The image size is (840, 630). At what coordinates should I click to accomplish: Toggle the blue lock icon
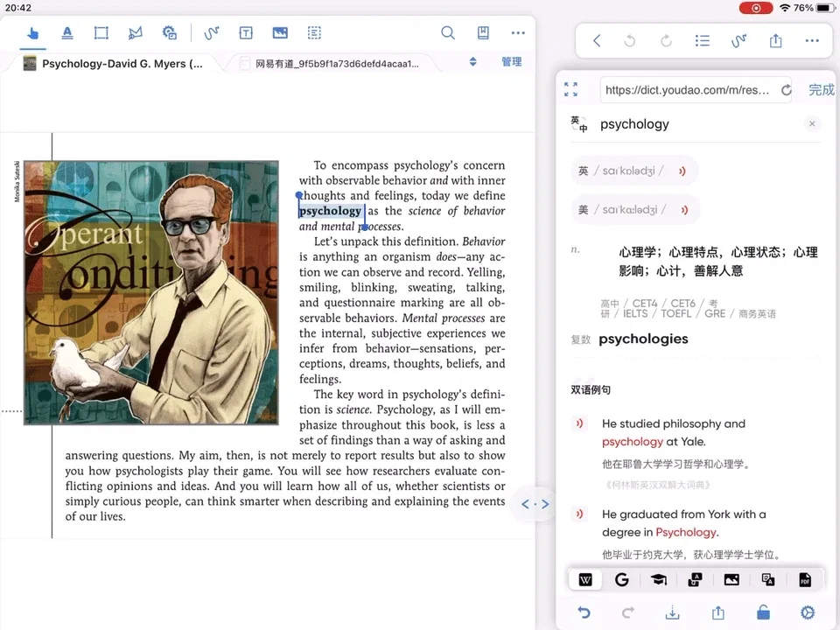click(x=763, y=612)
